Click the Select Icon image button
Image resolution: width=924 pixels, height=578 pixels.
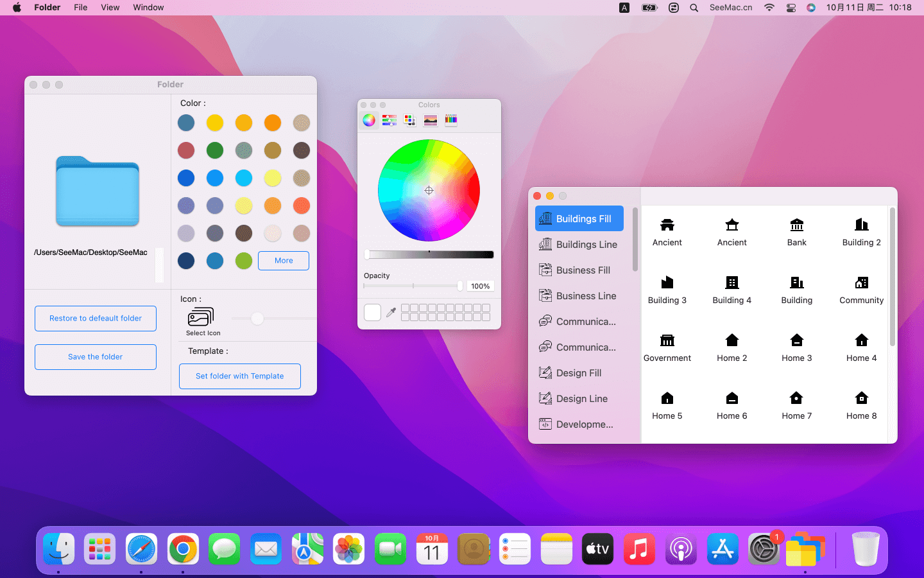point(200,317)
